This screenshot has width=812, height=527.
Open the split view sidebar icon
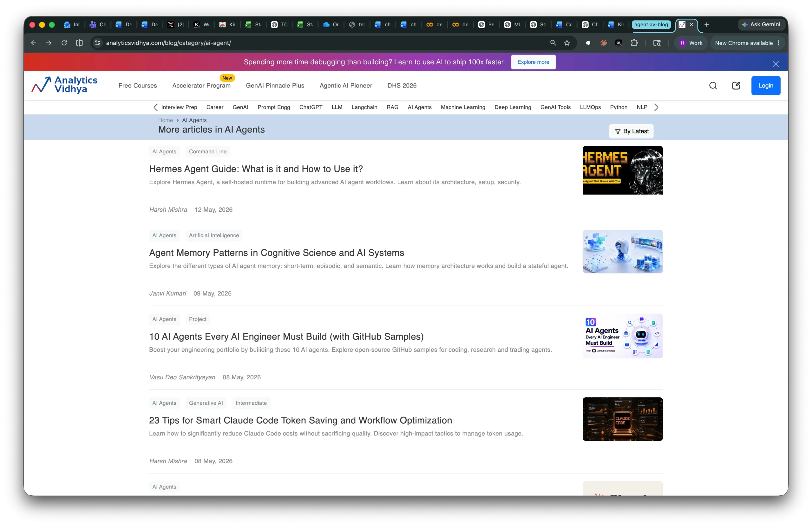[79, 43]
